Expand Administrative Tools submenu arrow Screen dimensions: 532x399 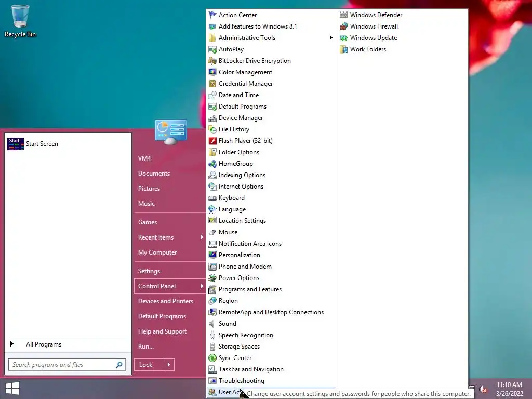click(331, 37)
